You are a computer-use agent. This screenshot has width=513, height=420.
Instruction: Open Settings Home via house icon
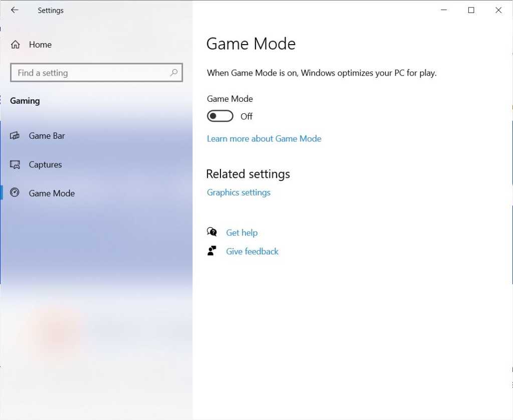(x=16, y=45)
